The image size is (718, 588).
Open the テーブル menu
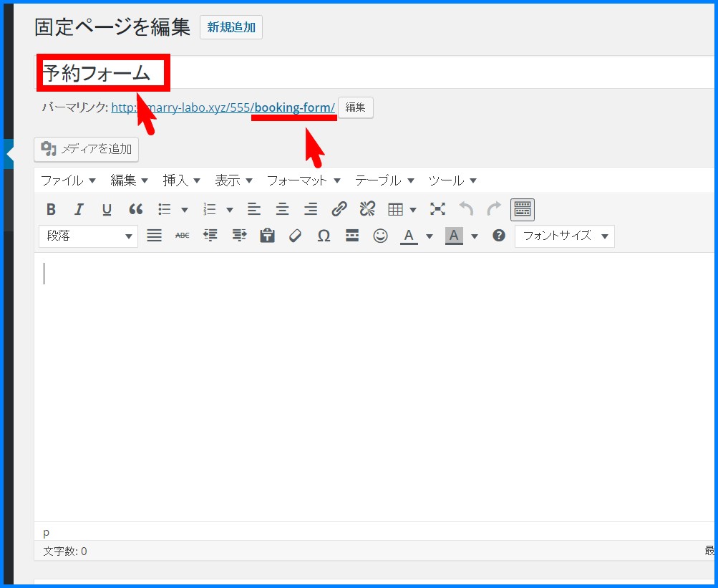[x=384, y=180]
